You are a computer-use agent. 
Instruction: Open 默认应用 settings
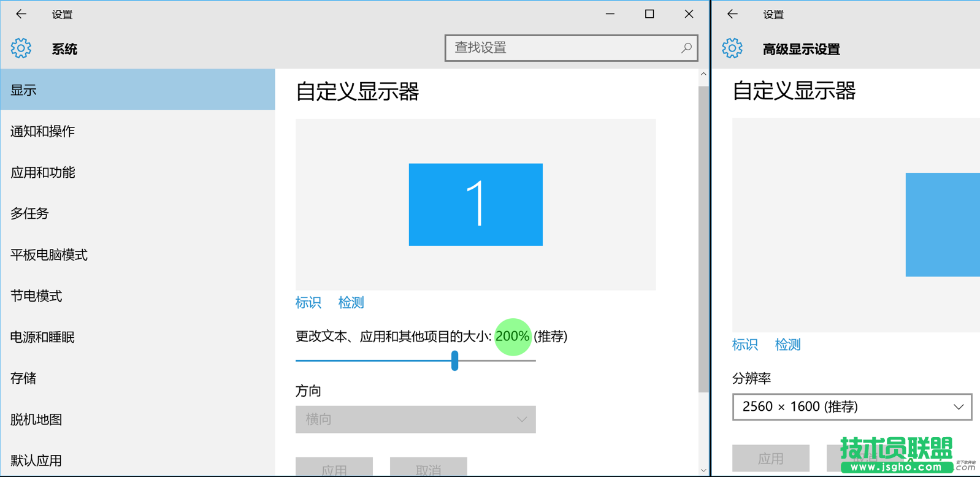pyautogui.click(x=138, y=460)
